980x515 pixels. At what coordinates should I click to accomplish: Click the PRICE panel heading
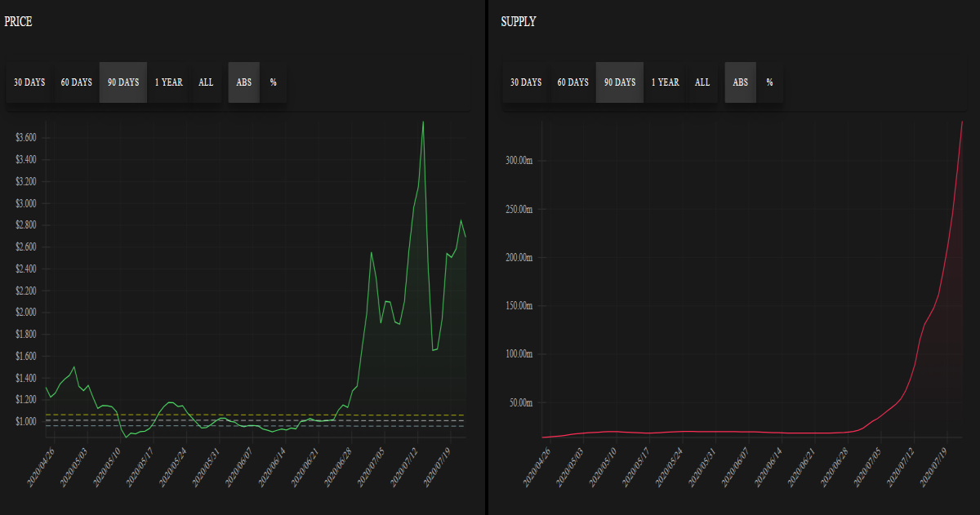(x=18, y=22)
